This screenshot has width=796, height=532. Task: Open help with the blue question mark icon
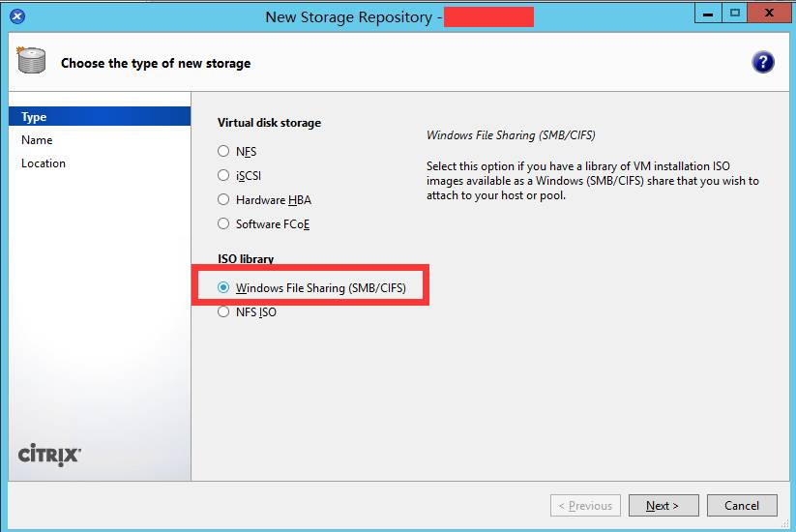pos(762,63)
